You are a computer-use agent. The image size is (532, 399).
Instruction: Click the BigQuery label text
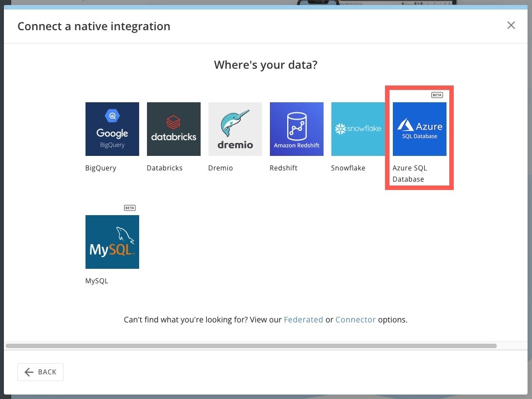pos(101,168)
